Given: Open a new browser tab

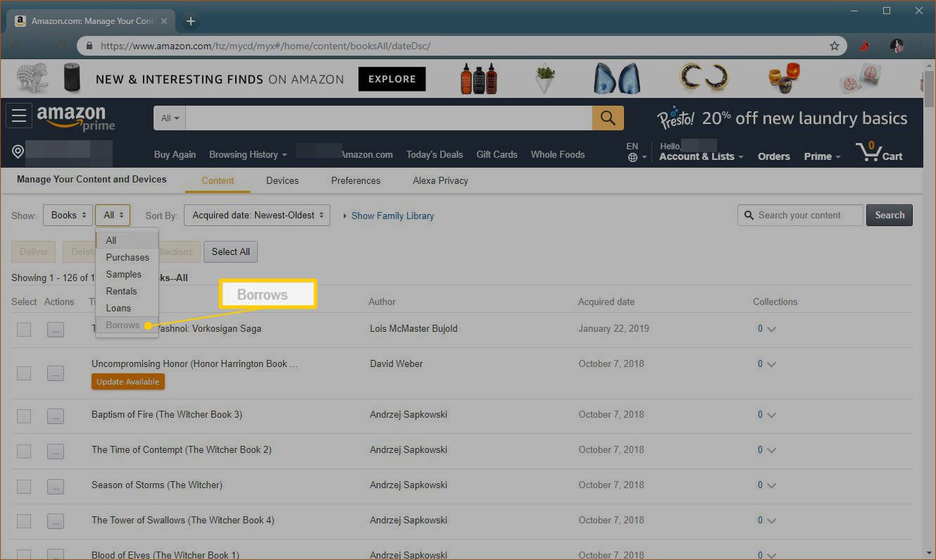Looking at the screenshot, I should coord(190,21).
